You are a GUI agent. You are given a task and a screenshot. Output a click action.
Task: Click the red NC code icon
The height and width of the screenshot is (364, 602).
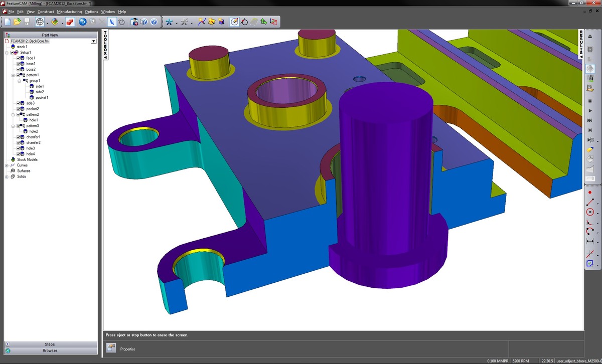[x=273, y=22]
